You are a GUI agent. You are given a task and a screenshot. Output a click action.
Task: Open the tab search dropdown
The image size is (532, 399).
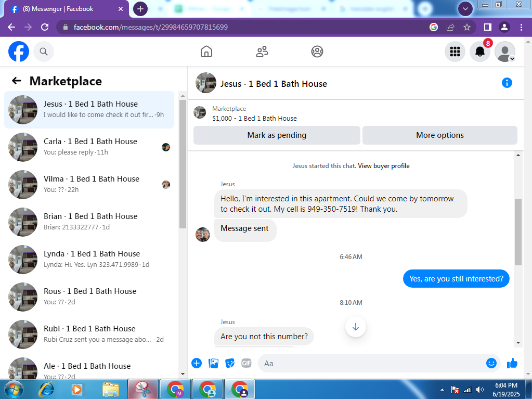(x=465, y=9)
